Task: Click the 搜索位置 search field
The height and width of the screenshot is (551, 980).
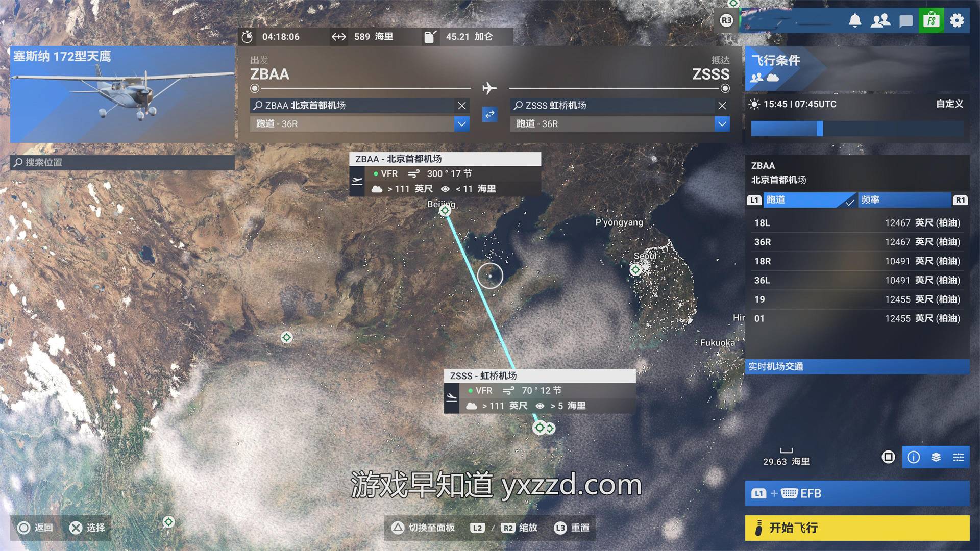Action: point(122,162)
